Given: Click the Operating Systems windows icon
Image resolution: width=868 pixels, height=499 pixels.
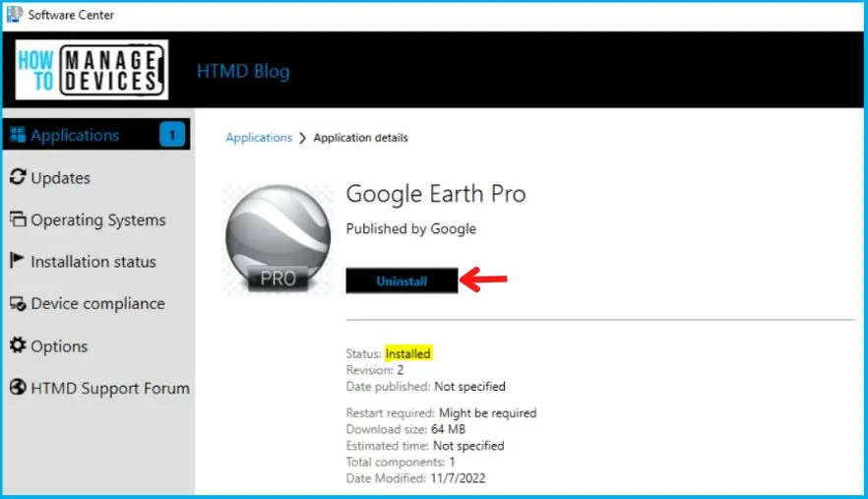Looking at the screenshot, I should [17, 218].
